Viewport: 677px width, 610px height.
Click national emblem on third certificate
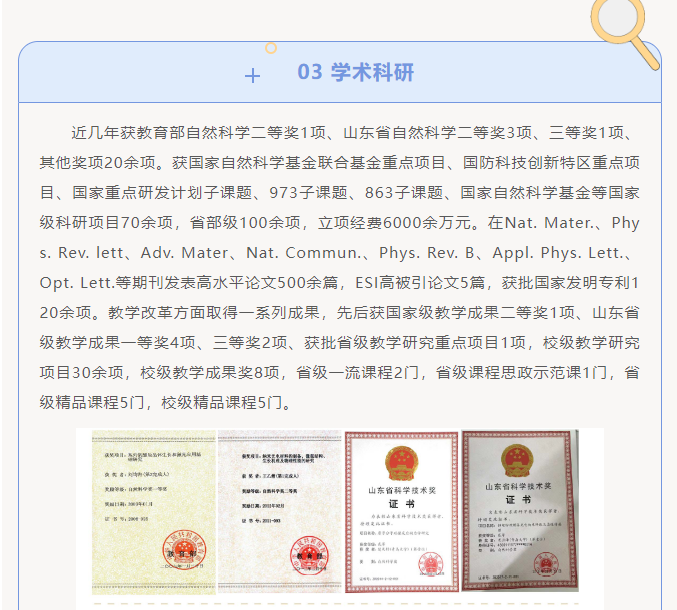click(x=401, y=459)
